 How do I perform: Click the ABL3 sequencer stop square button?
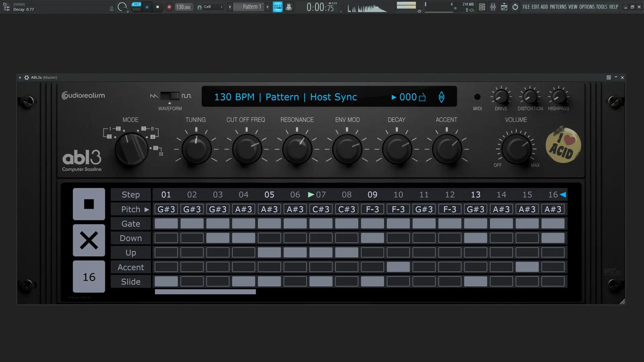(x=89, y=204)
